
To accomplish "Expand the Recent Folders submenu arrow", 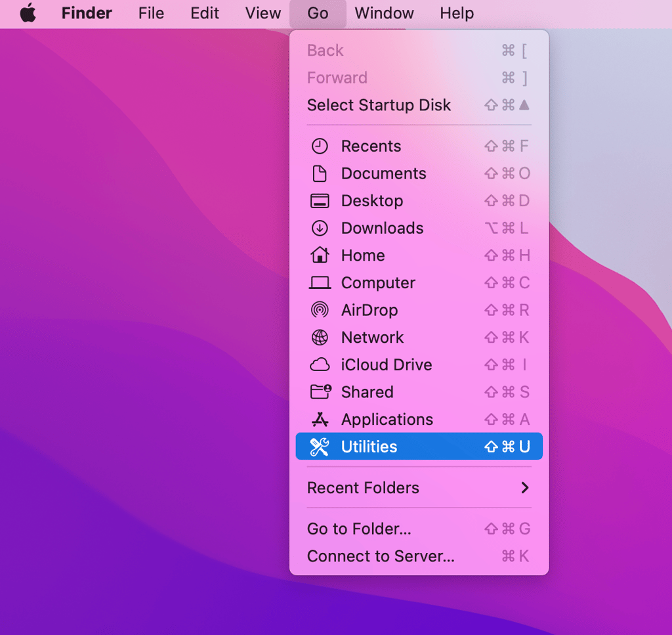I will coord(524,487).
